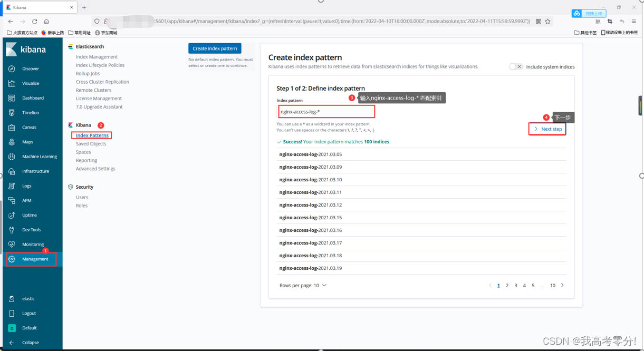Open Index Lifecycle Policies
The image size is (644, 351).
pyautogui.click(x=100, y=65)
